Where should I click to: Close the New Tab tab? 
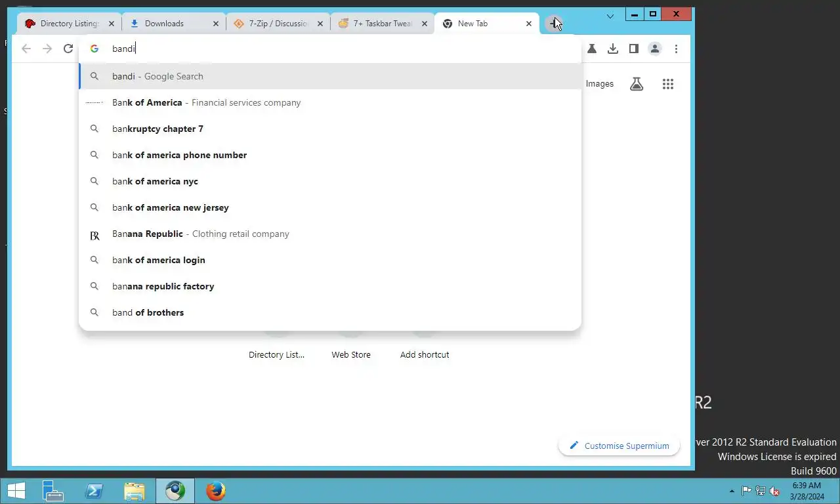click(x=529, y=24)
